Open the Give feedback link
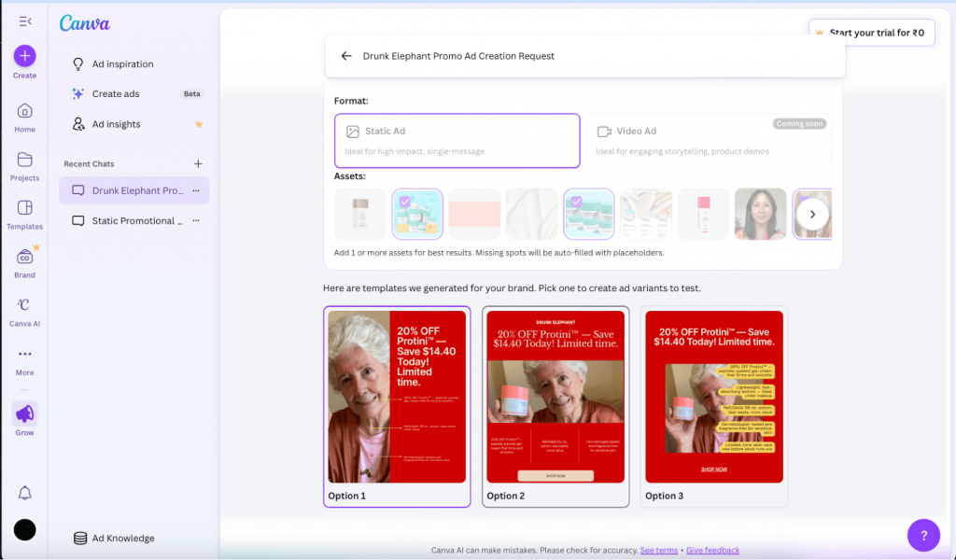 (712, 551)
